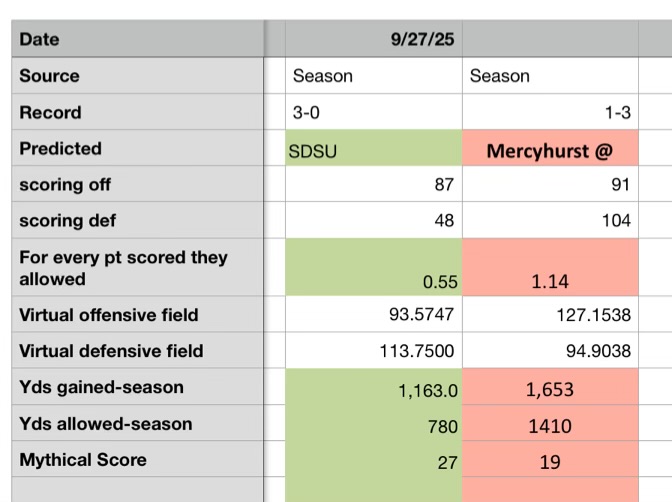Select the SDSU predicted team cell
The height and width of the screenshot is (502, 672).
pyautogui.click(x=375, y=151)
